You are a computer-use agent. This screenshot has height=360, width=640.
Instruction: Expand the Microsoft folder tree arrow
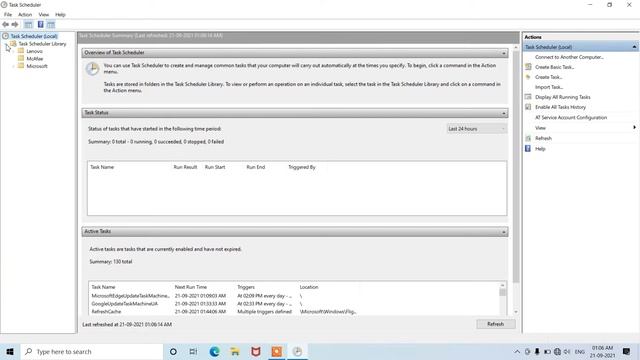13,66
